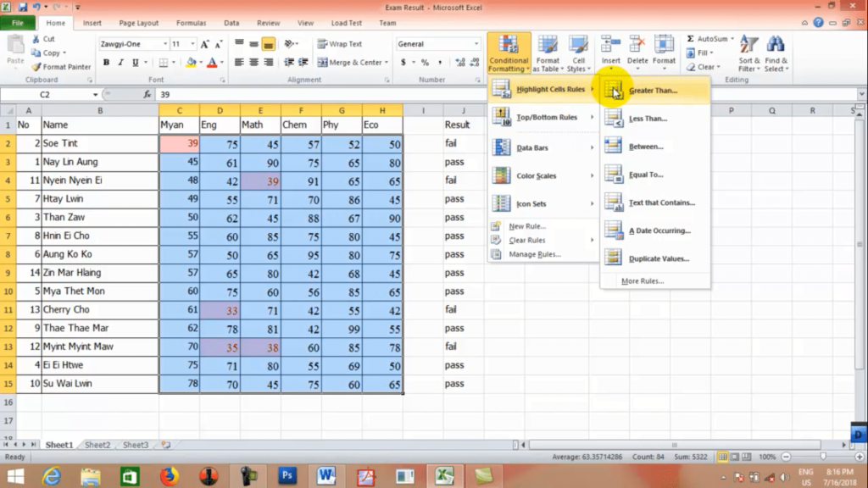Click the Cut scissors icon
868x488 pixels.
coord(36,39)
